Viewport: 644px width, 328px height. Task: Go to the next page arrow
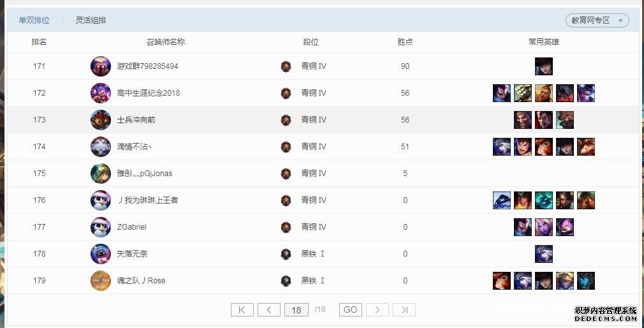[377, 310]
